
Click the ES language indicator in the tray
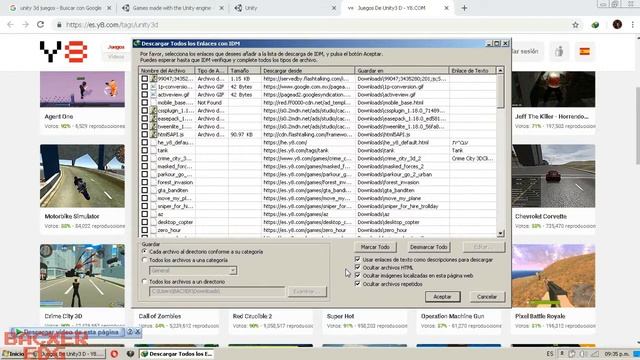point(550,354)
